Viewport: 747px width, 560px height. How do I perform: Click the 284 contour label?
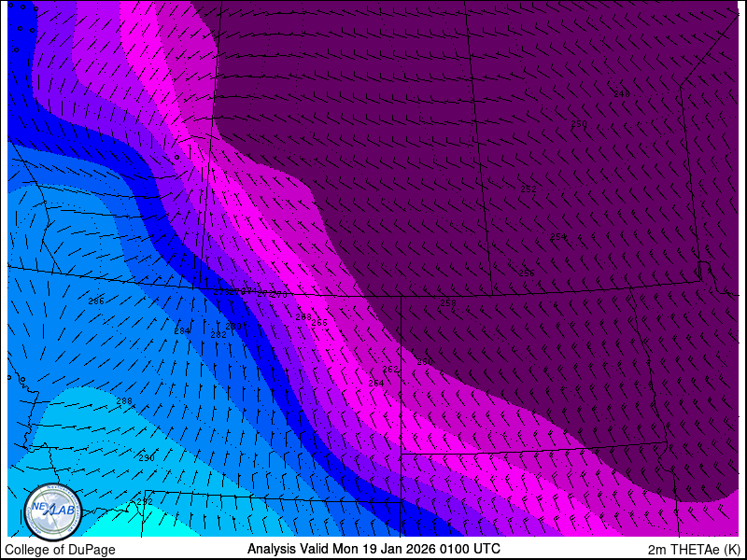pyautogui.click(x=182, y=331)
